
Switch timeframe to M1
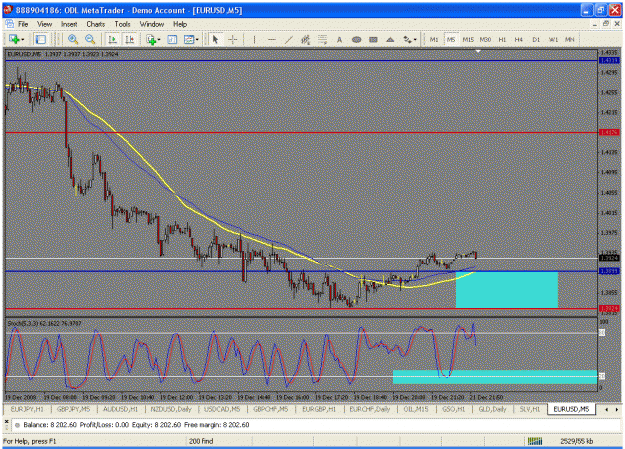[x=434, y=39]
